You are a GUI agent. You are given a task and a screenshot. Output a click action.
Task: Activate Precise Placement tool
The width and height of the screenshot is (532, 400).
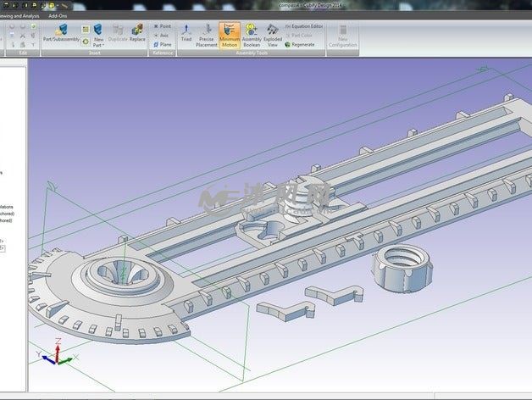pyautogui.click(x=207, y=35)
